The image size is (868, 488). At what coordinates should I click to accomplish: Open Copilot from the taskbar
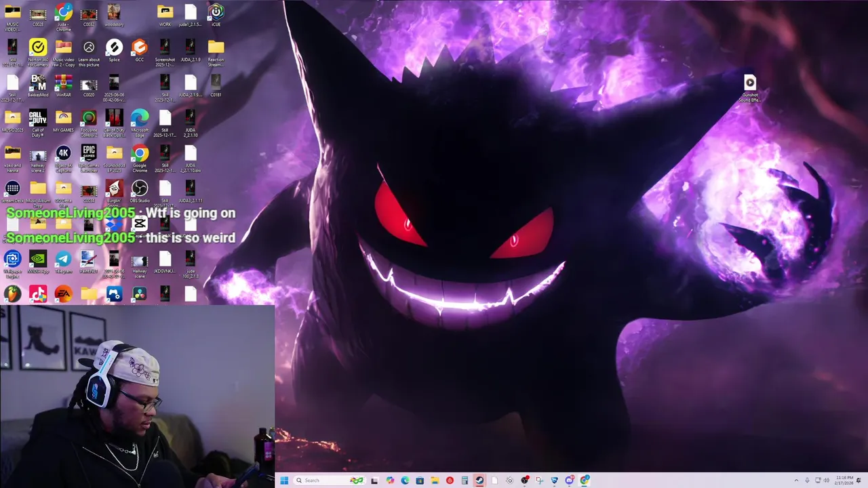(x=390, y=481)
